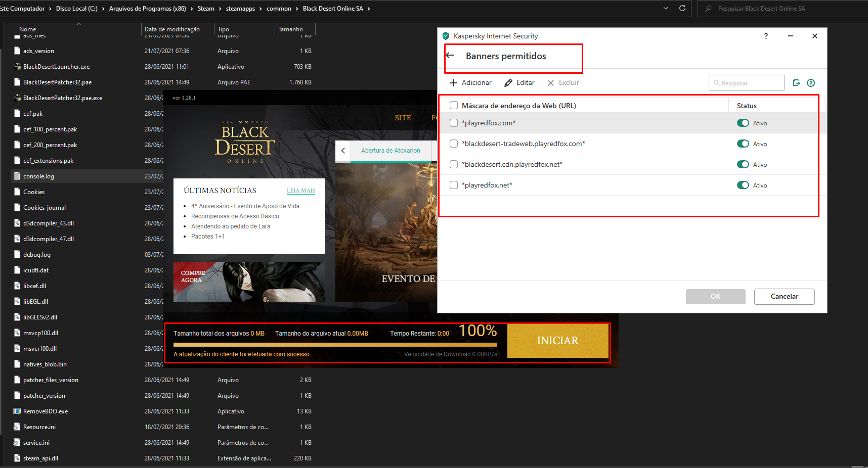Click the left arrow in the launcher banner

[x=343, y=151]
